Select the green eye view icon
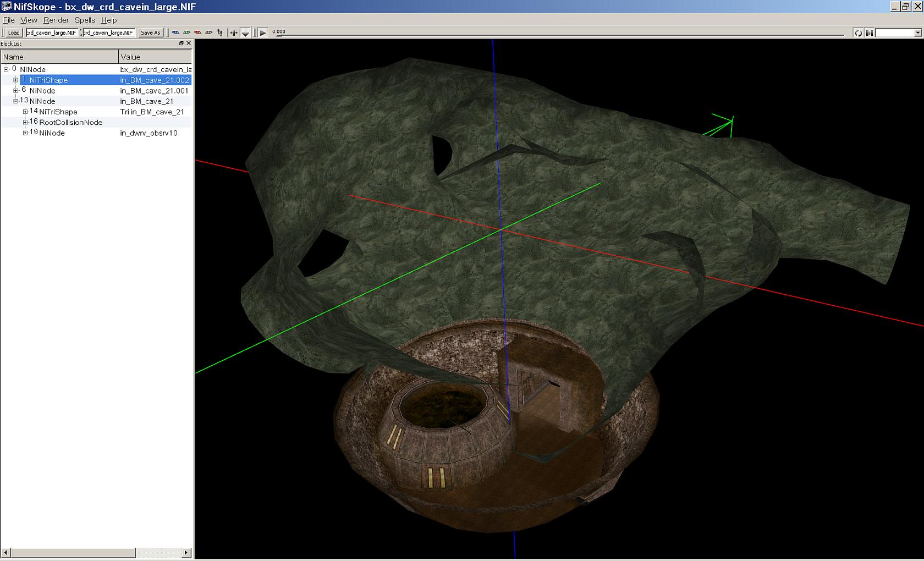The width and height of the screenshot is (924, 561). click(186, 32)
